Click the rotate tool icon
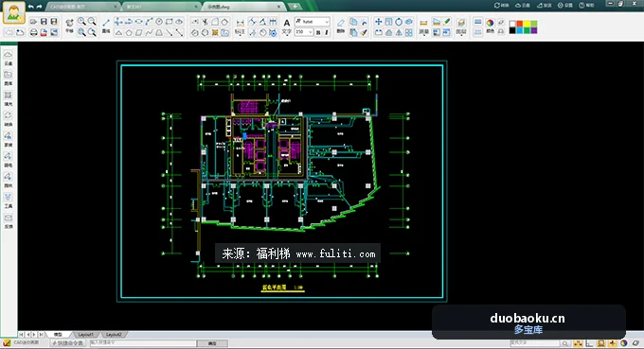Screen dimensions: 644x349 point(399,22)
